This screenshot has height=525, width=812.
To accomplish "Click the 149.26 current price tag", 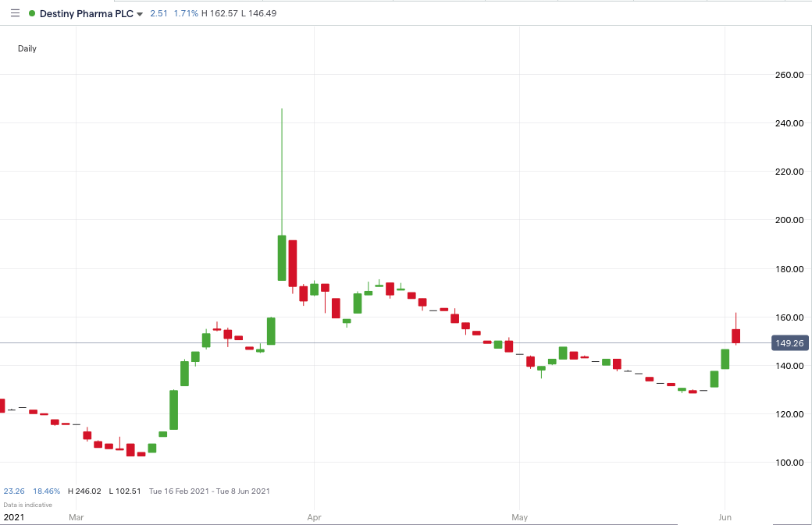I will click(x=789, y=343).
